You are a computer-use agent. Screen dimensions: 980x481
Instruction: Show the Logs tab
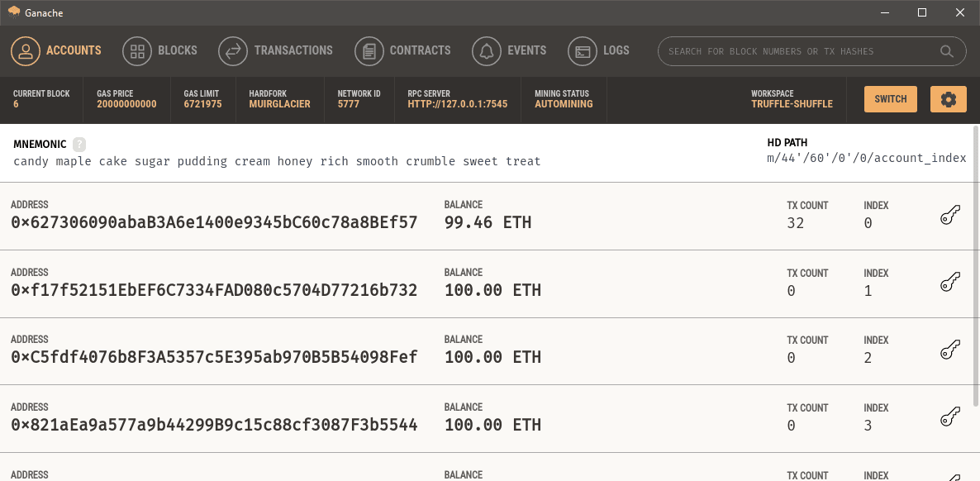tap(599, 50)
